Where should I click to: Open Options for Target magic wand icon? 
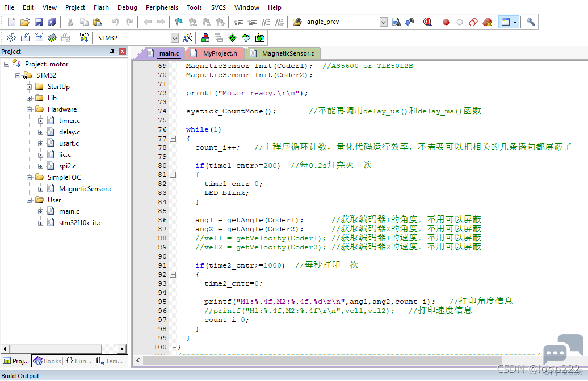(x=187, y=38)
